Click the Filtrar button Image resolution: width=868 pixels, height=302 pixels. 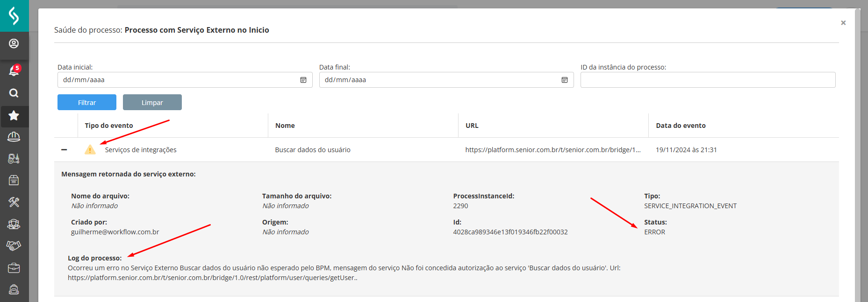[87, 102]
